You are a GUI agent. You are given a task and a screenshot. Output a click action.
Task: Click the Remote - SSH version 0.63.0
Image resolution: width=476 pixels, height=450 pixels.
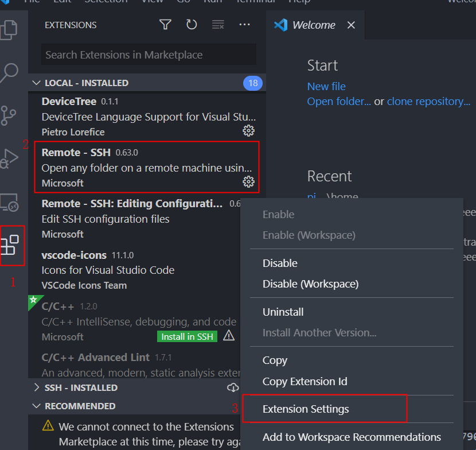(127, 153)
